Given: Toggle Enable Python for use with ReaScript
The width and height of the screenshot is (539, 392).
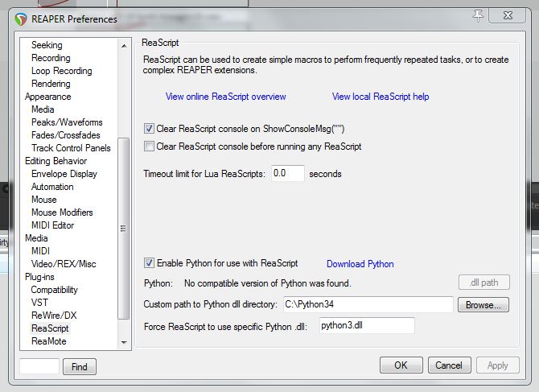Looking at the screenshot, I should tap(149, 263).
